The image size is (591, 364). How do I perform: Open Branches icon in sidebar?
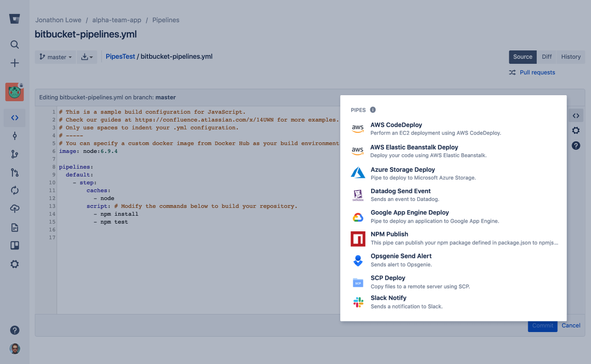[14, 154]
